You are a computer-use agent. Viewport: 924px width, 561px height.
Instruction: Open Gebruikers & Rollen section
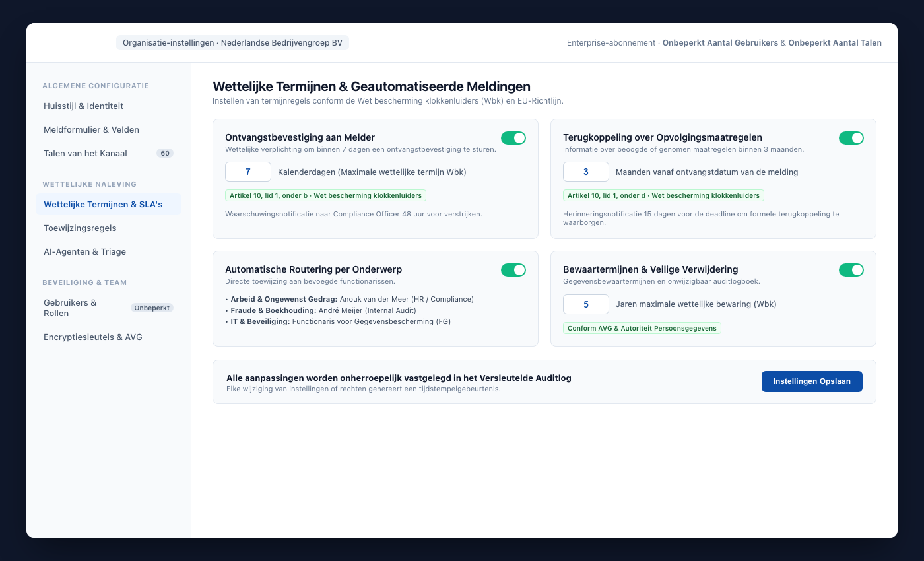108,308
